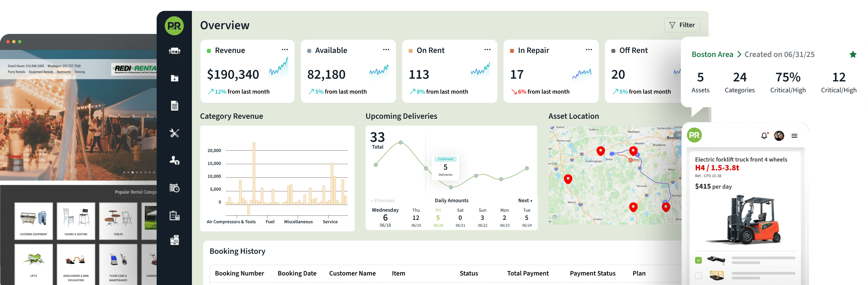The image size is (868, 285).
Task: Click the breadcrumb chevron after Boston Area
Action: coord(739,54)
